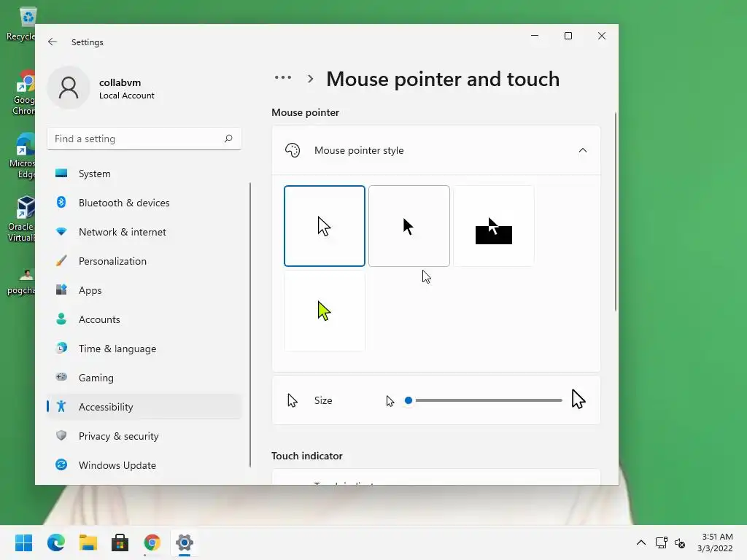Minimize the Settings window
The width and height of the screenshot is (747, 560).
point(535,36)
